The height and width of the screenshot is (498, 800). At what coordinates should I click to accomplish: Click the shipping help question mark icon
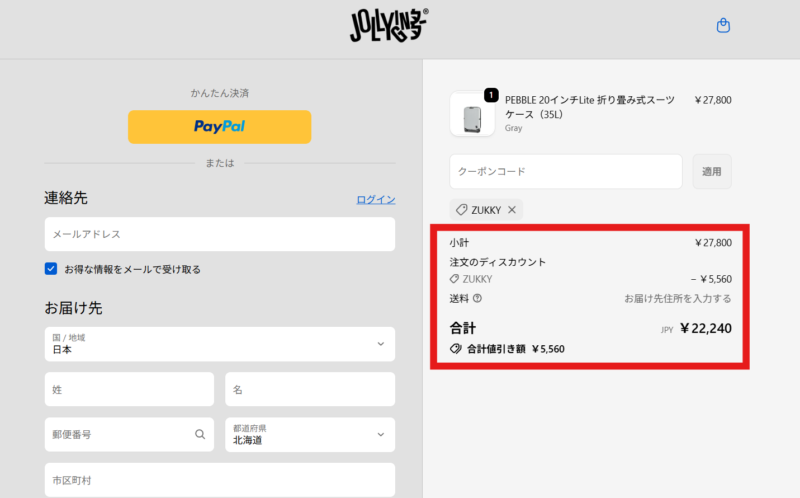pyautogui.click(x=477, y=298)
